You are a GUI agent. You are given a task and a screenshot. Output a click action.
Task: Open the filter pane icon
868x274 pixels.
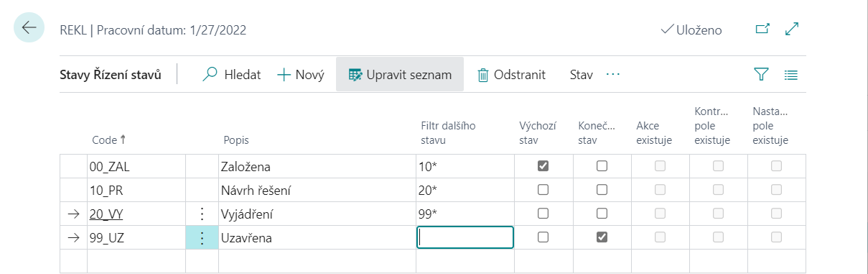pos(761,74)
